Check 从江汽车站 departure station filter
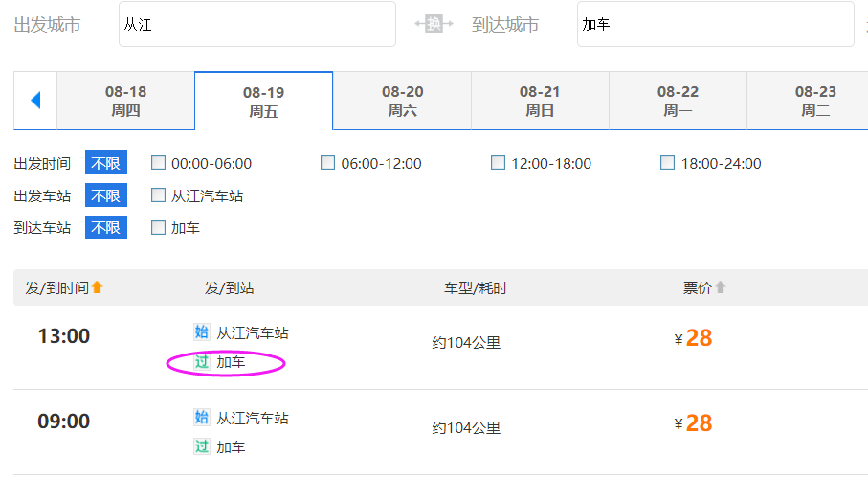 (159, 195)
